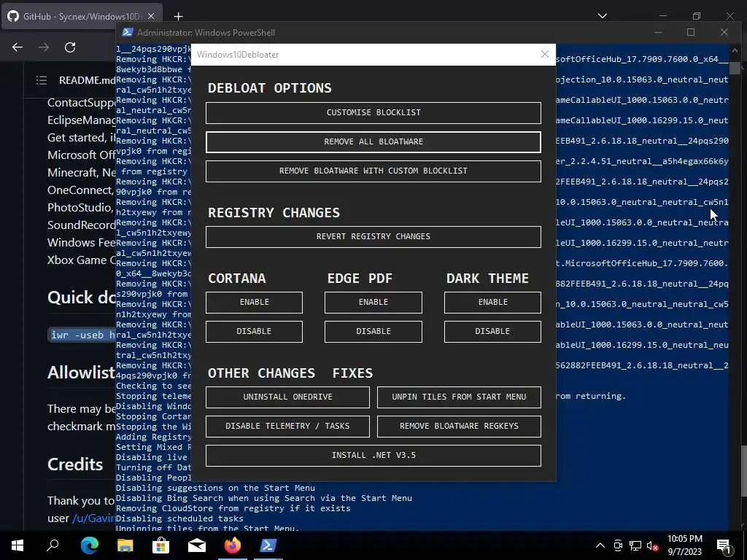The height and width of the screenshot is (560, 747).
Task: Open File Explorer from taskbar
Action: [x=125, y=545]
